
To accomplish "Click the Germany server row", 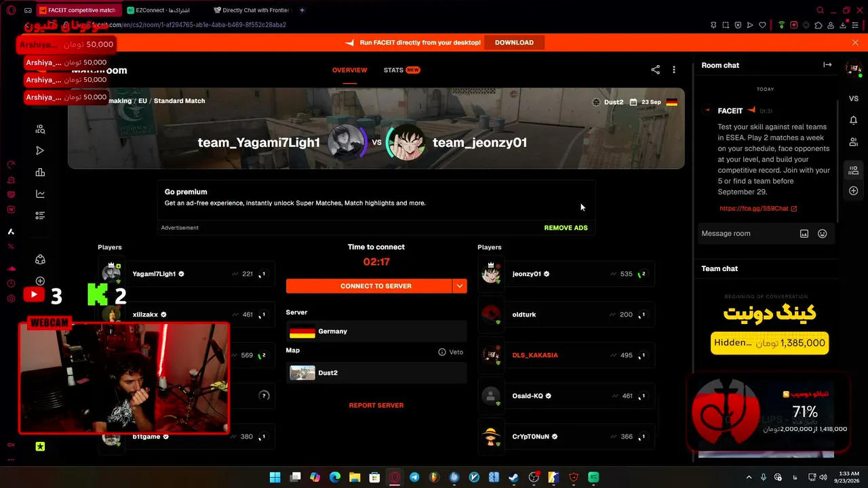I will coord(376,331).
